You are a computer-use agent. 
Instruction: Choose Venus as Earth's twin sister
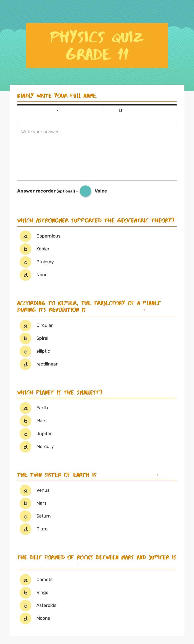pyautogui.click(x=25, y=490)
